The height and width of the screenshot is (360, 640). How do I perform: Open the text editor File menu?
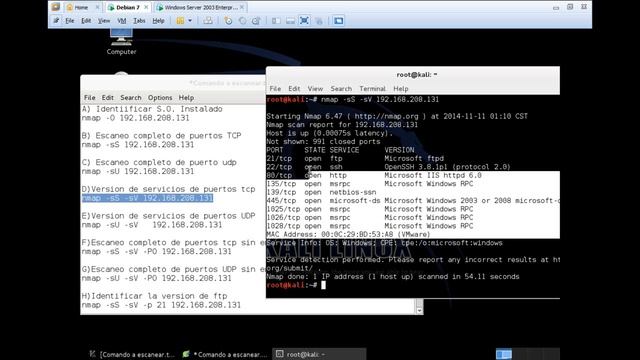pyautogui.click(x=89, y=98)
